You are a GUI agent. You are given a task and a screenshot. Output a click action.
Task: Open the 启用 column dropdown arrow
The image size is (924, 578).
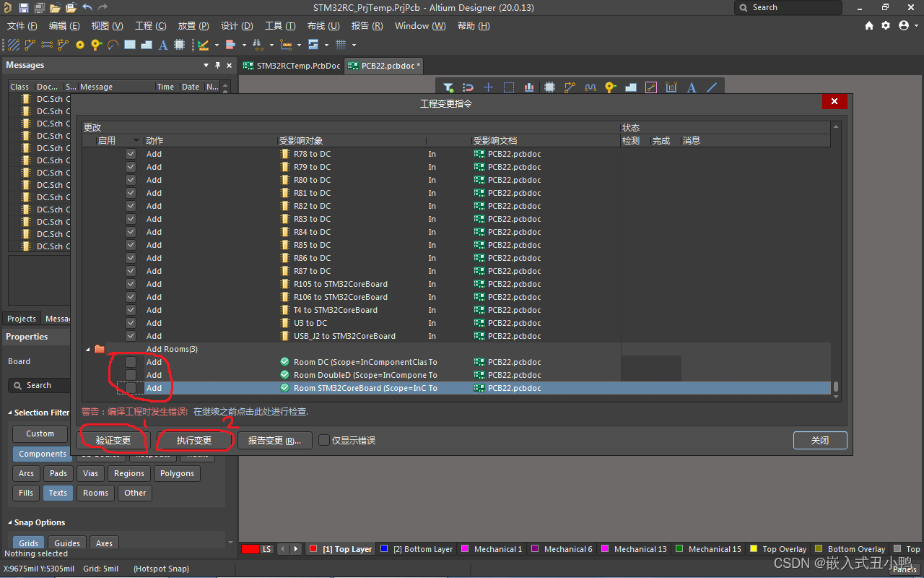pyautogui.click(x=136, y=141)
